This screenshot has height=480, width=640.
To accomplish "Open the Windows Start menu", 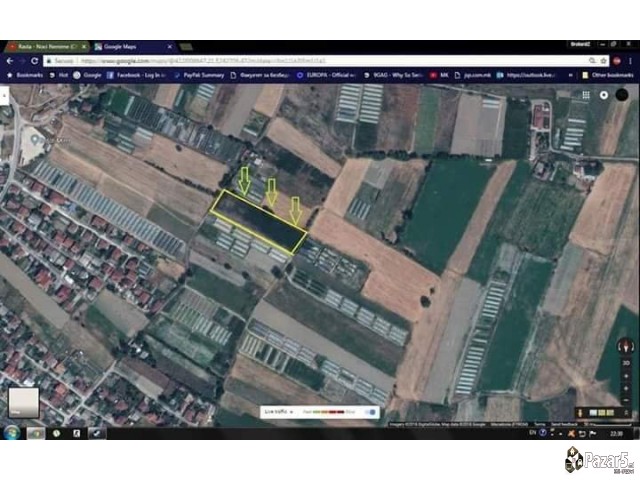I will click(10, 433).
